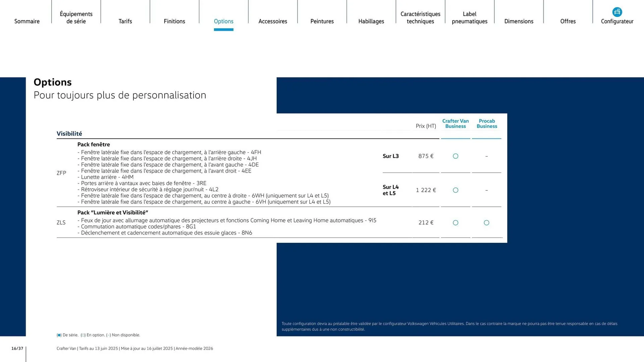Viewport: 644px width, 362px height.
Task: Go to the Dimensions tab
Action: pos(519,21)
